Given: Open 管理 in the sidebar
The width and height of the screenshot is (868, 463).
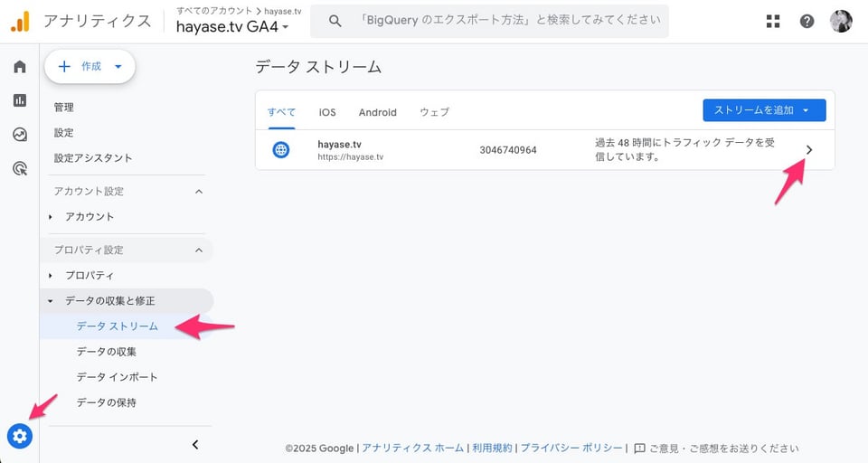Looking at the screenshot, I should 63,108.
